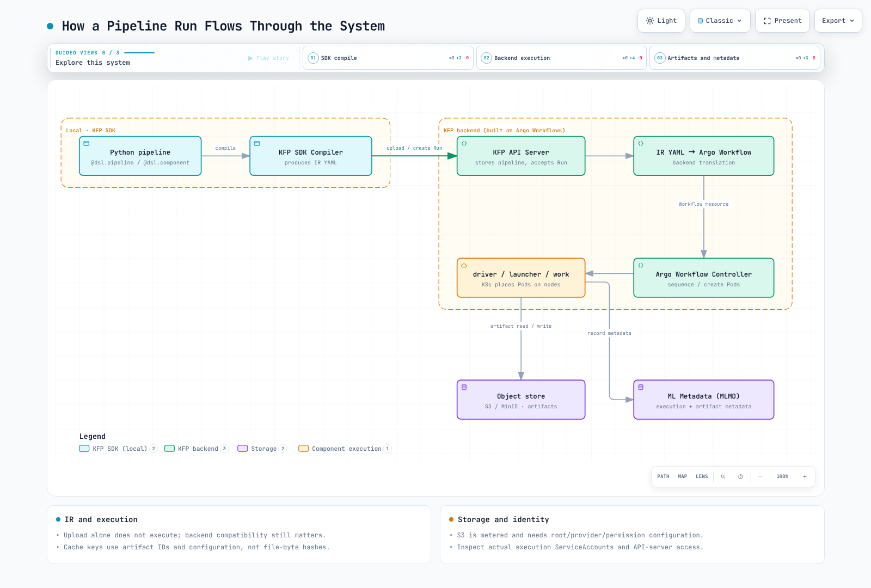
Task: Select the Python pipeline node
Action: [140, 156]
